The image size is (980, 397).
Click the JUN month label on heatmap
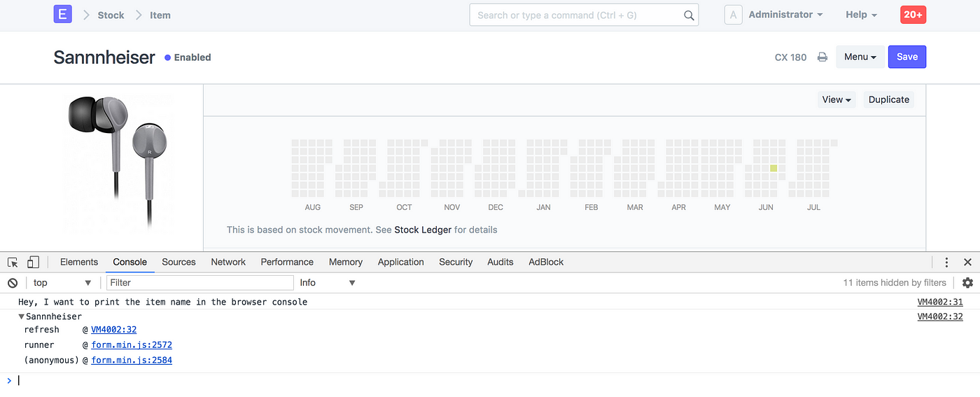766,207
